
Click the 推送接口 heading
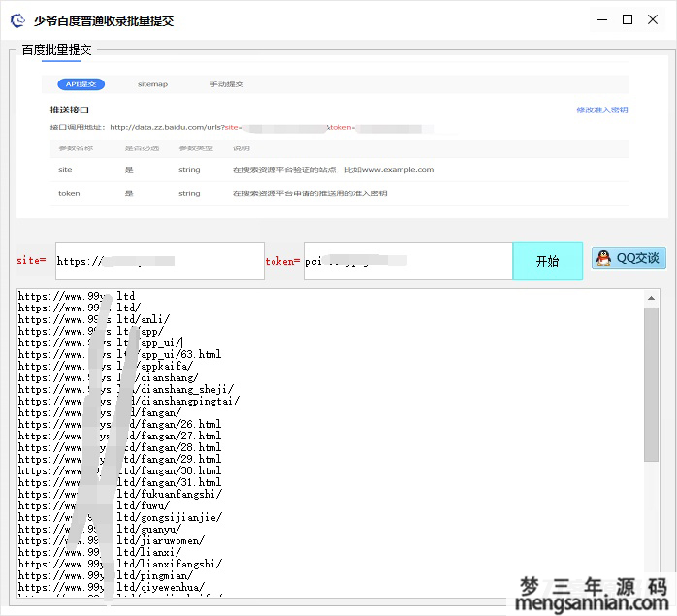pos(70,110)
